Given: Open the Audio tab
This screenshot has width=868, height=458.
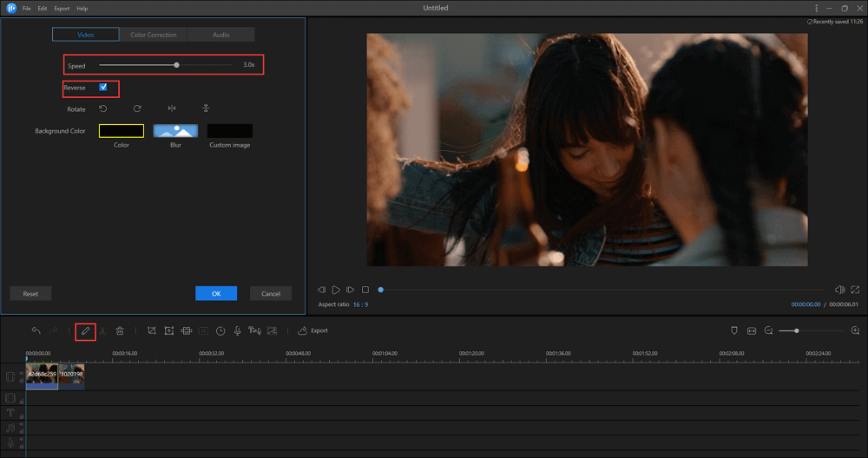Looking at the screenshot, I should pos(221,35).
